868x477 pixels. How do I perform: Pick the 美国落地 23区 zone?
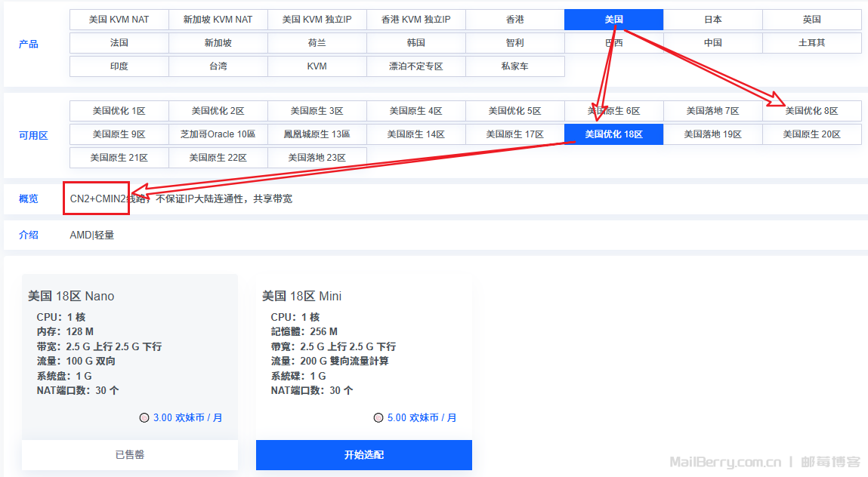click(x=317, y=158)
